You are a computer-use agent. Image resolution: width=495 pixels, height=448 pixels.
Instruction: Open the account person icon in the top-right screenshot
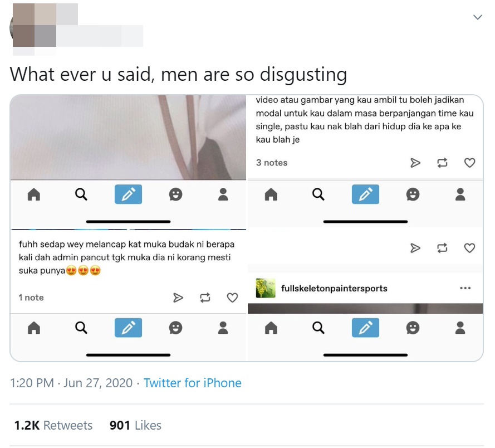[x=460, y=194]
